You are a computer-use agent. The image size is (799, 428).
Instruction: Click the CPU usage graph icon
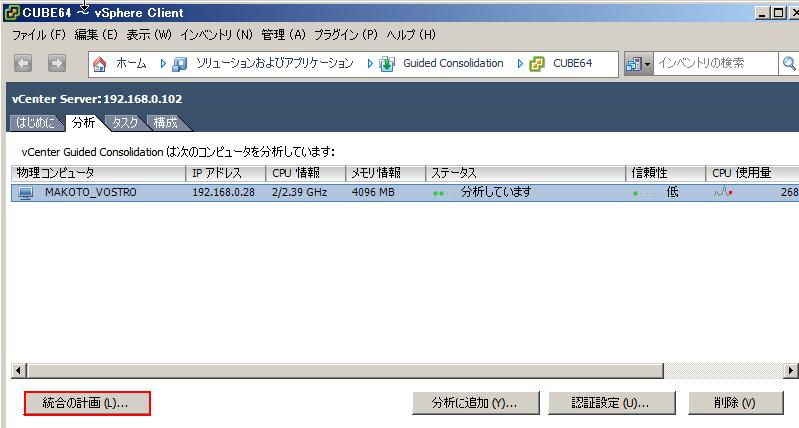723,193
